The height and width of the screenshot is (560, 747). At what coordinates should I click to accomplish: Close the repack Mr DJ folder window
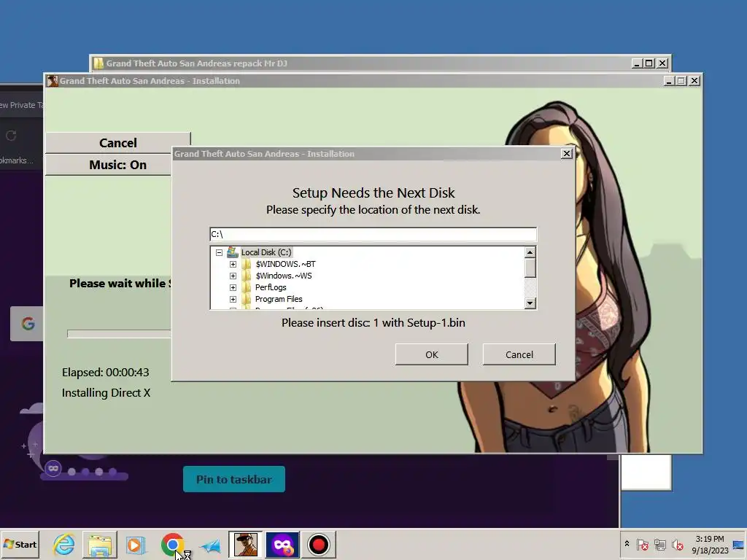click(x=662, y=63)
